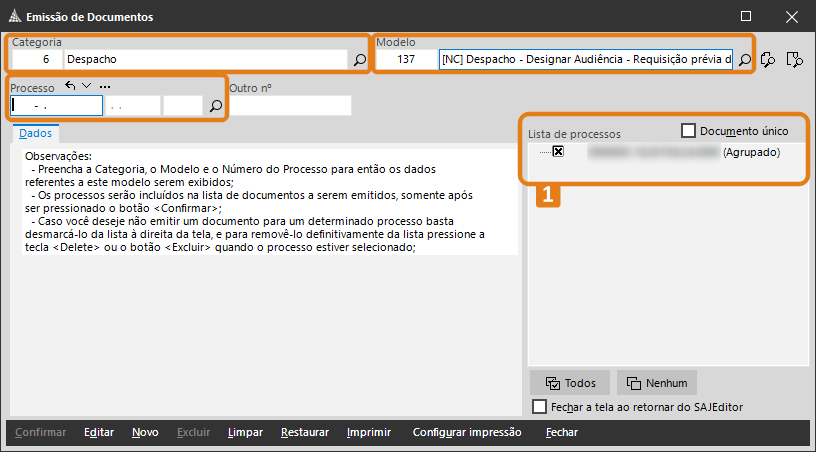
Task: Expand the chevron dropdown beside Processo label
Action: pyautogui.click(x=87, y=87)
